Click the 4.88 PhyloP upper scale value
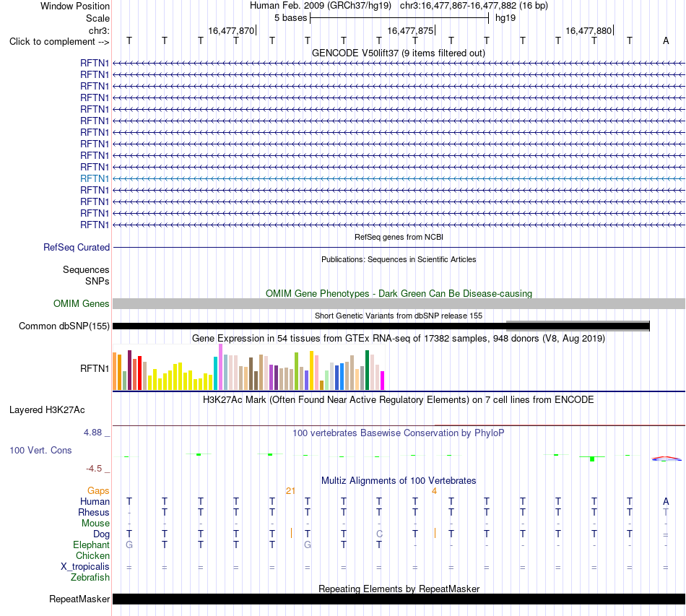 [x=92, y=433]
